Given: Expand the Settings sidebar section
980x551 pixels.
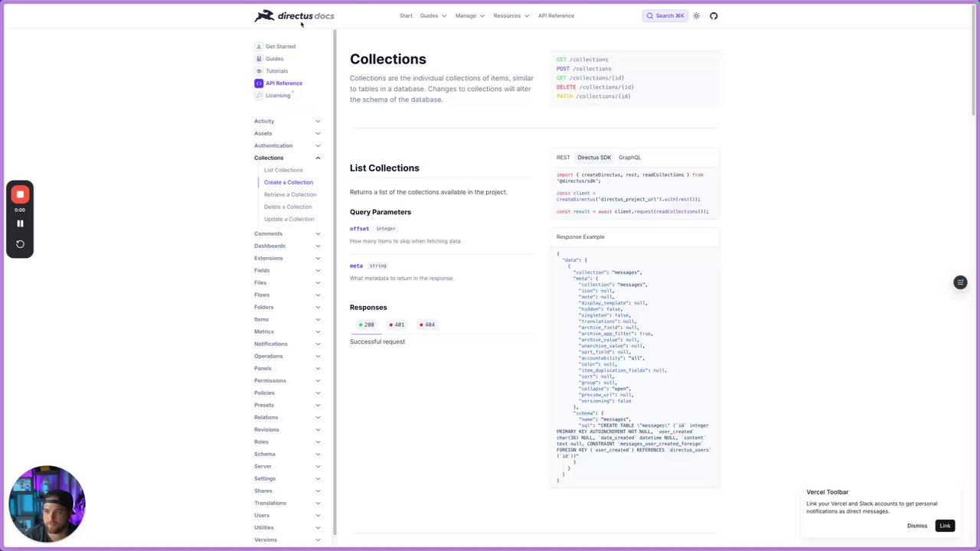Looking at the screenshot, I should point(287,478).
